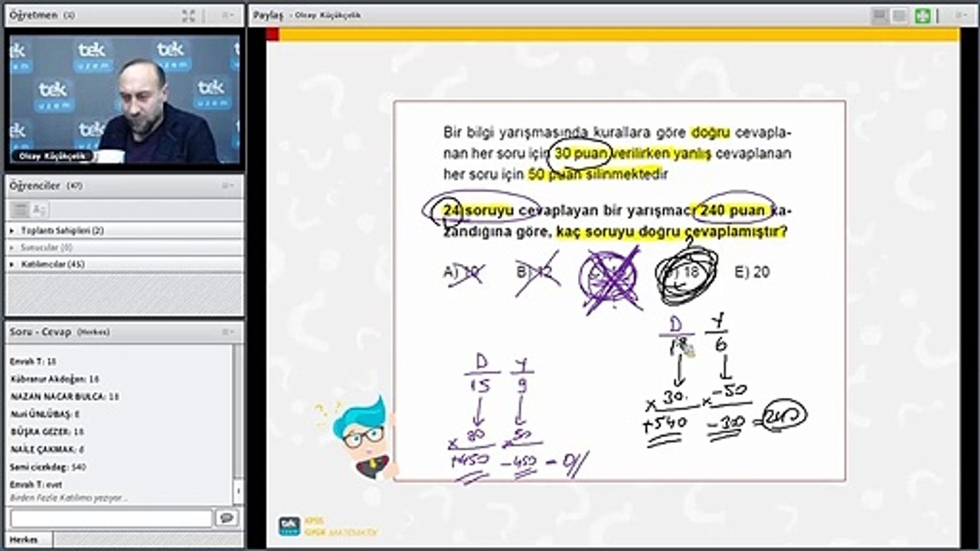Click Olcay Küçükçelik name label on video

53,155
